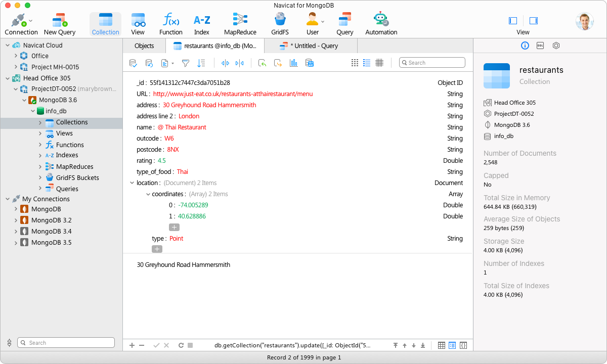Toggle the right info pane visibility

pos(534,21)
